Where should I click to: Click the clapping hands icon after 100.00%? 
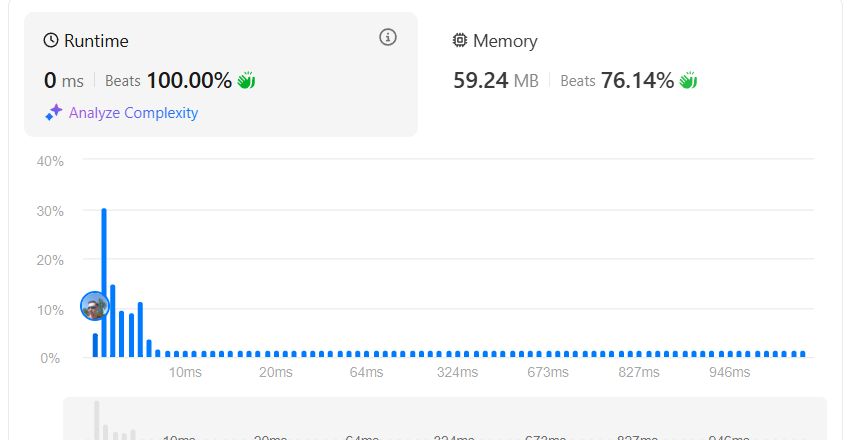pyautogui.click(x=246, y=81)
